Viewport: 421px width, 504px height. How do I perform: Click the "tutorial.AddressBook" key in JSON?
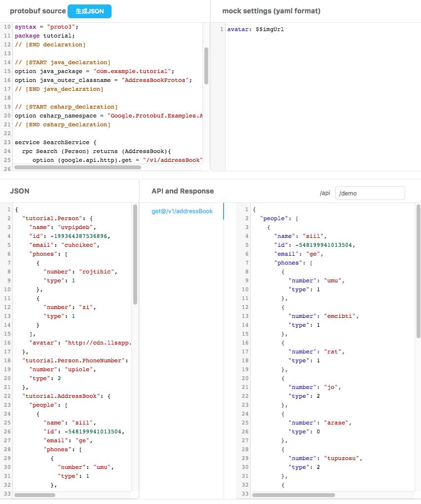61,396
